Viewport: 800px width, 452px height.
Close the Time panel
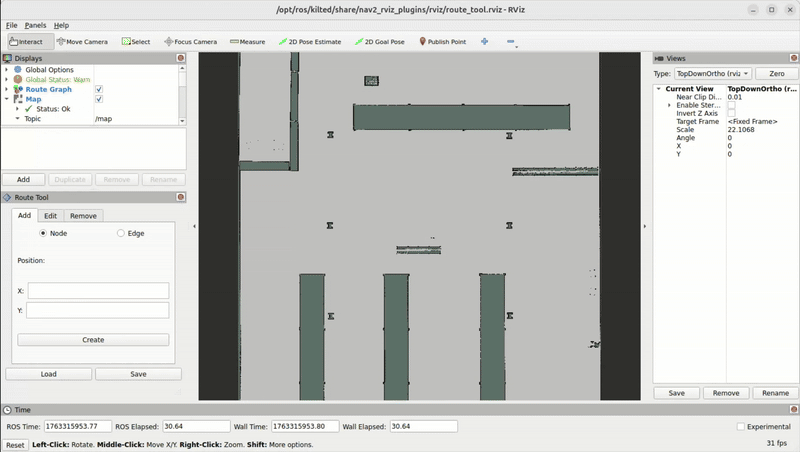793,410
